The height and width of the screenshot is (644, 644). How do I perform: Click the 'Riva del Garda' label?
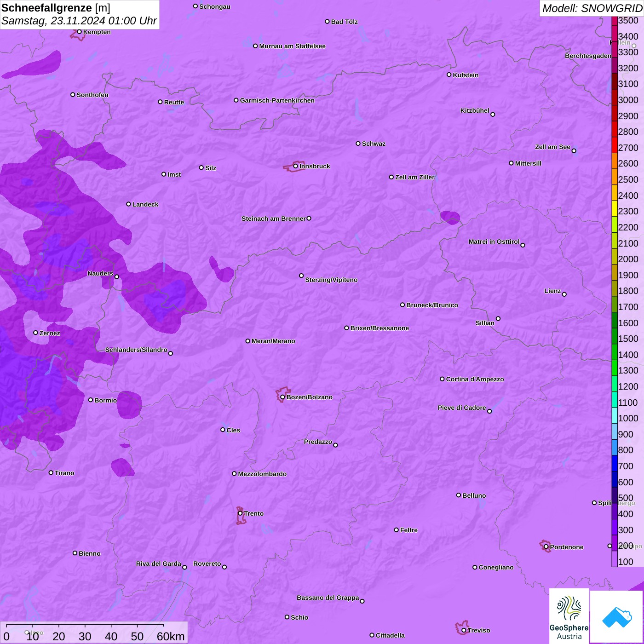pos(158,563)
